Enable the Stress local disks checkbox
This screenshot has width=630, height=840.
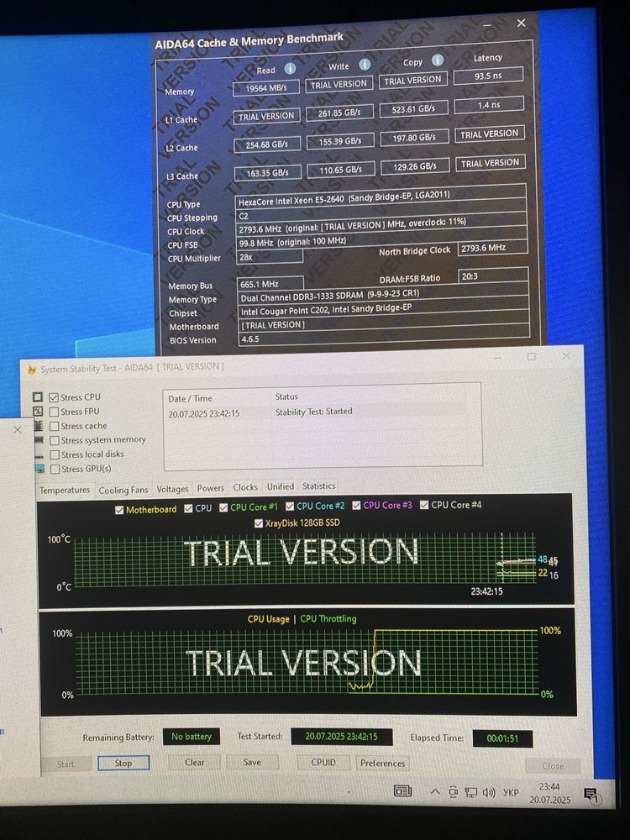pos(55,454)
